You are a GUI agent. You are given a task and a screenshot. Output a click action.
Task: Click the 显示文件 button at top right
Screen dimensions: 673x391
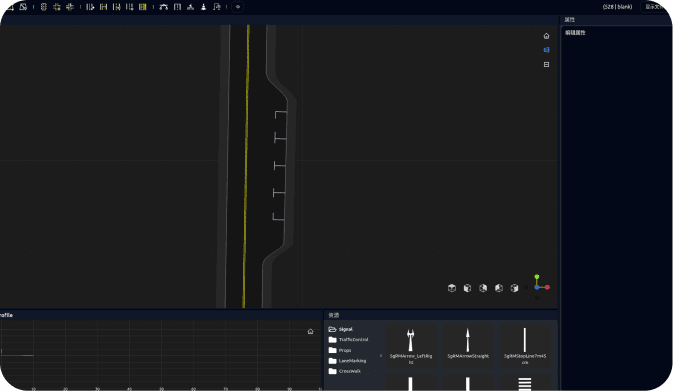[x=655, y=7]
